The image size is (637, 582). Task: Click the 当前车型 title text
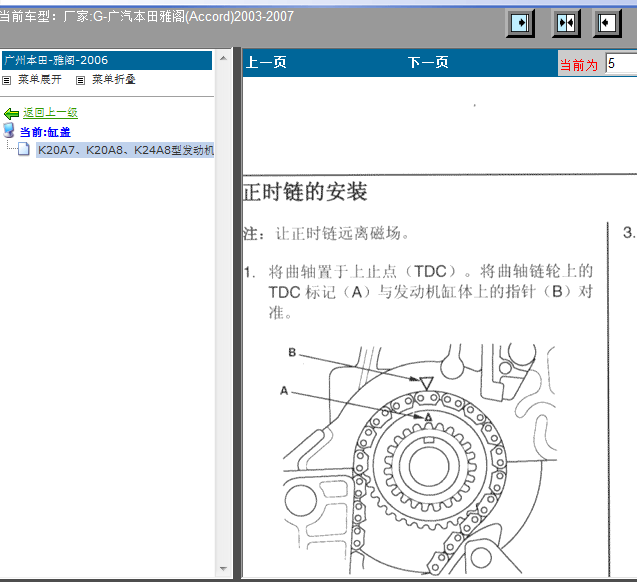pos(146,17)
